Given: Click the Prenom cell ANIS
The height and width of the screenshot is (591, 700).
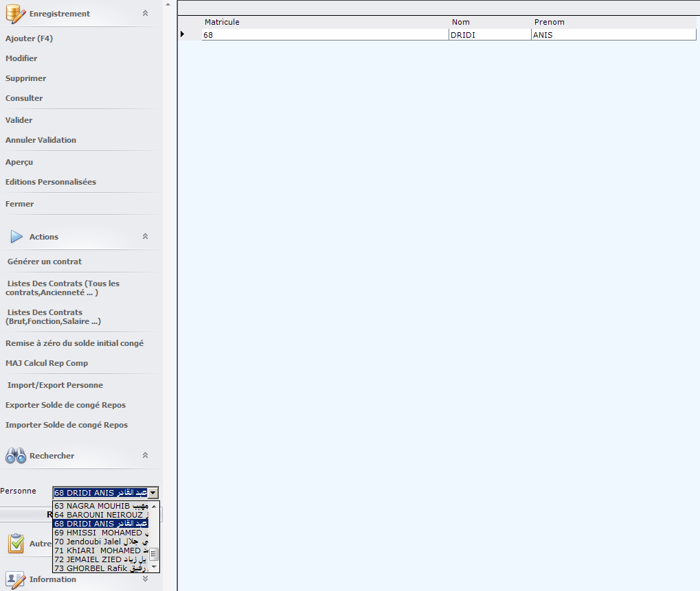Looking at the screenshot, I should tap(614, 35).
